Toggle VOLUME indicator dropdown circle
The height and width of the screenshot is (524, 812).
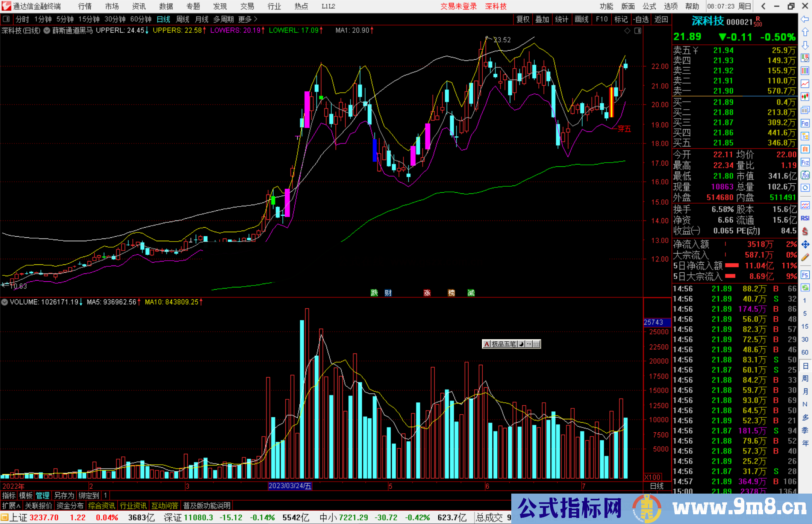(x=5, y=302)
